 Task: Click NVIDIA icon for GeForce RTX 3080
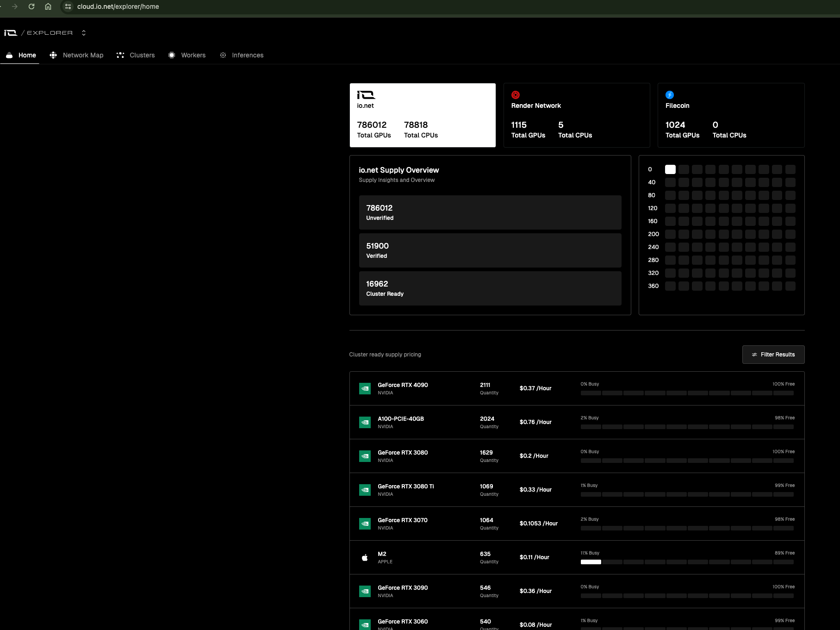tap(365, 456)
